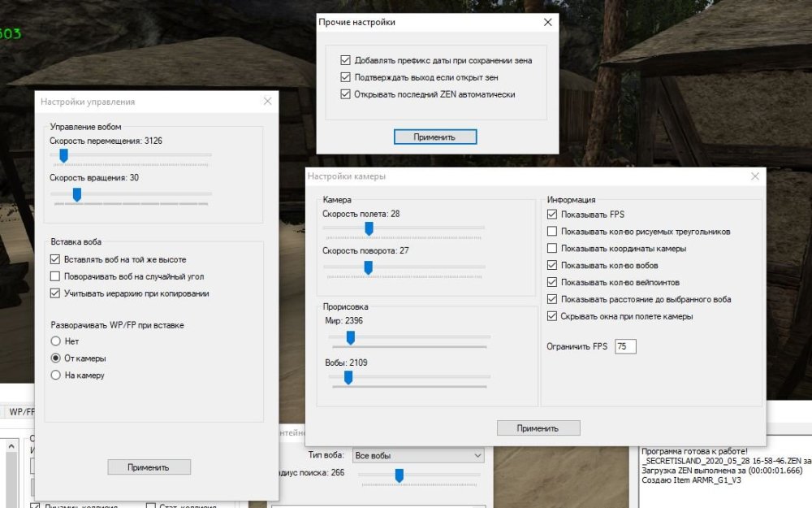Click the Мир draw distance slider thumb

[x=351, y=336]
